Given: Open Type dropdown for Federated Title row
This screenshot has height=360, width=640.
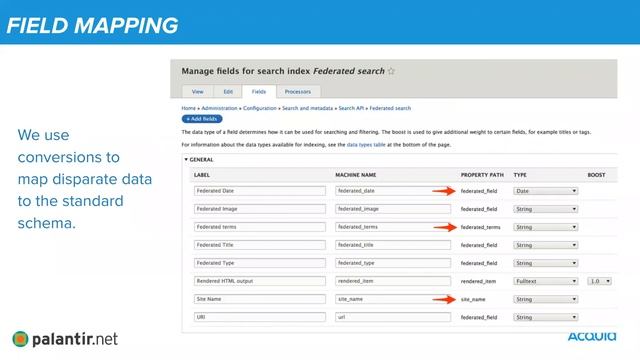Looking at the screenshot, I should [x=545, y=245].
